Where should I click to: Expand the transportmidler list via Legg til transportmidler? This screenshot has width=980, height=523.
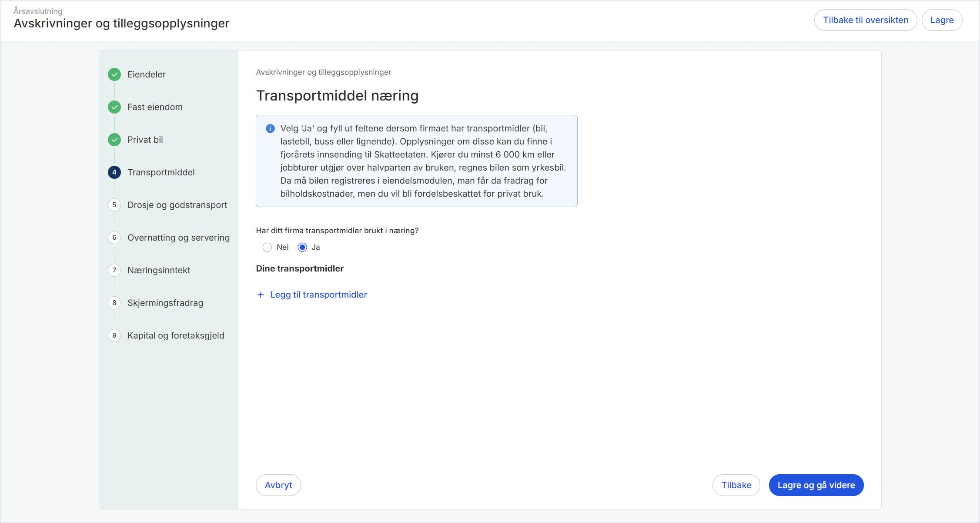pyautogui.click(x=318, y=295)
